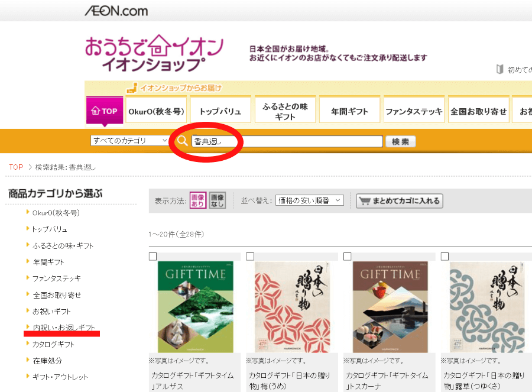Switch display to 画像なし mode
Image resolution: width=532 pixels, height=392 pixels.
click(x=217, y=200)
